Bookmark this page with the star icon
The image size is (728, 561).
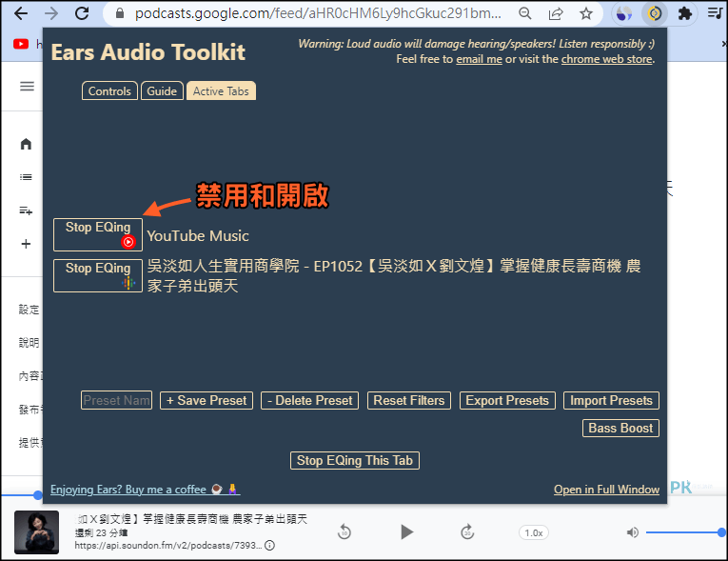click(x=586, y=13)
